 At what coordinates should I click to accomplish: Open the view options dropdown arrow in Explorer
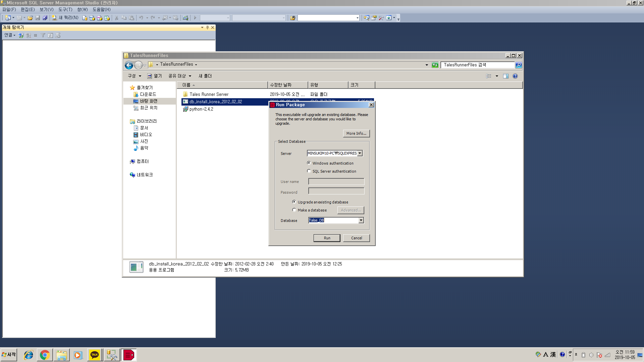497,76
